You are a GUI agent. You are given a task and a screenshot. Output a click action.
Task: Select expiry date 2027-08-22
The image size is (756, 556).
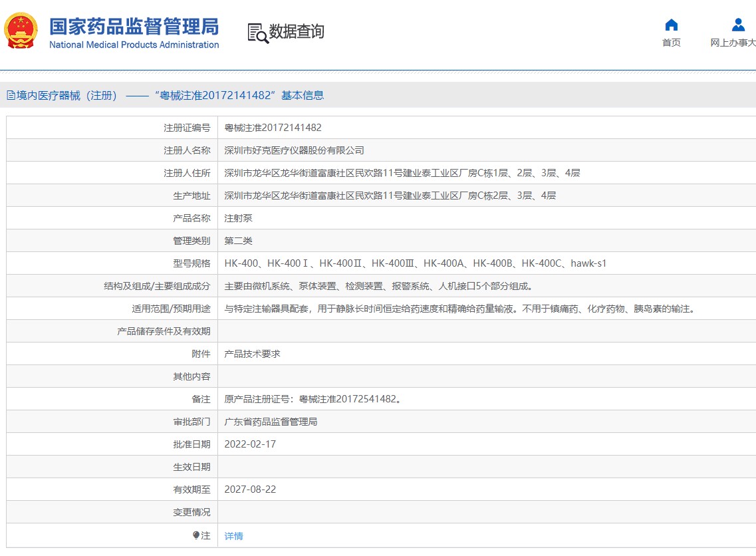click(250, 489)
